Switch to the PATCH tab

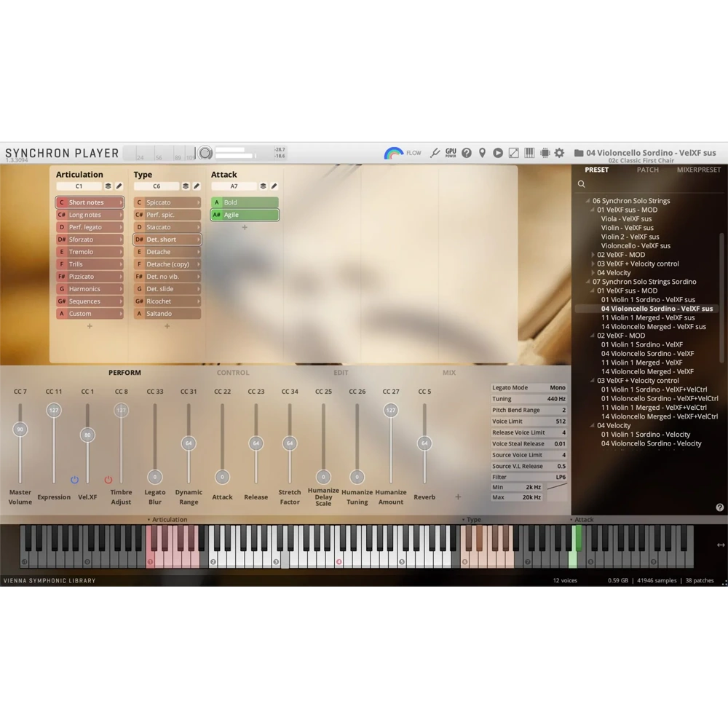coord(648,170)
